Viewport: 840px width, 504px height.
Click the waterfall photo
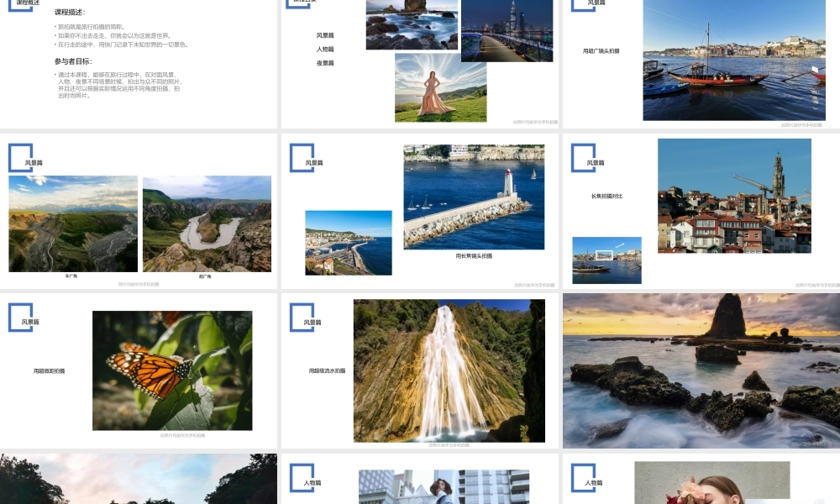[449, 370]
